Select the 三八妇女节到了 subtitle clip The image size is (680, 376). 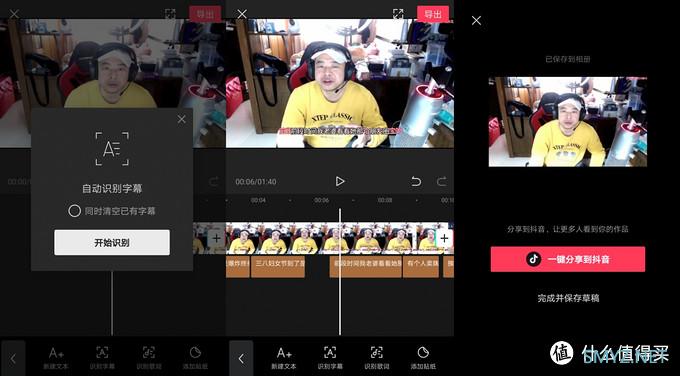pyautogui.click(x=278, y=266)
